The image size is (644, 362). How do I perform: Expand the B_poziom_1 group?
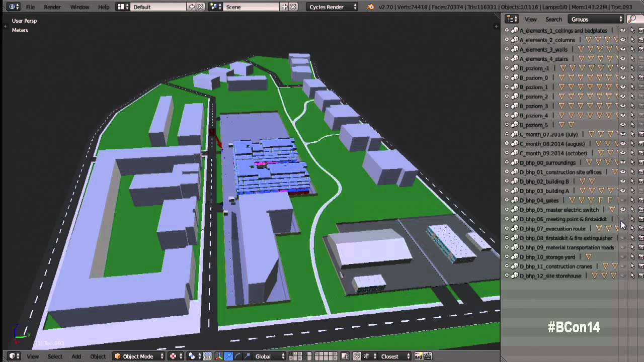507,87
